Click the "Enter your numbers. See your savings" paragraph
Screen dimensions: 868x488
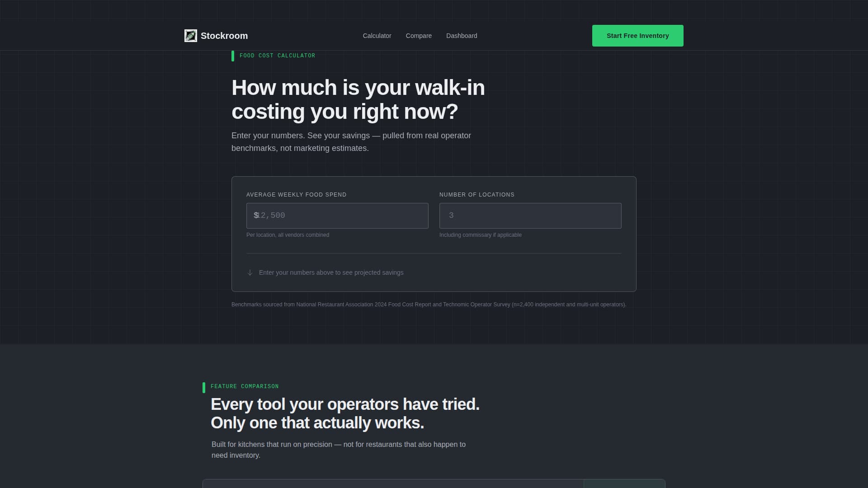(351, 142)
